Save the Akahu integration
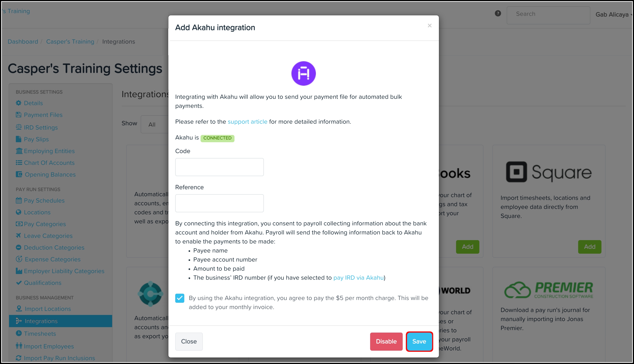634x364 pixels. pyautogui.click(x=419, y=341)
